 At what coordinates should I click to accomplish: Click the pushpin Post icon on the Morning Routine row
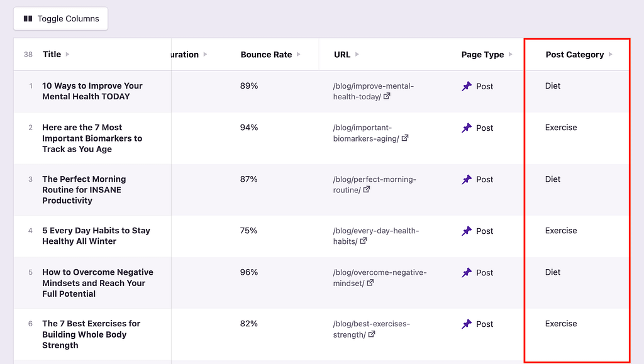point(467,179)
